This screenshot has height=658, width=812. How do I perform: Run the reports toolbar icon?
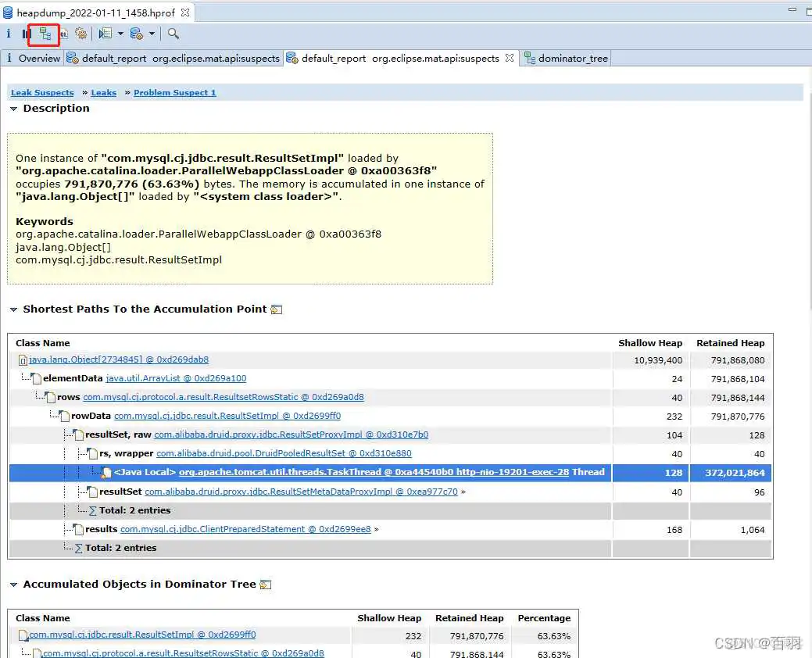(x=105, y=34)
